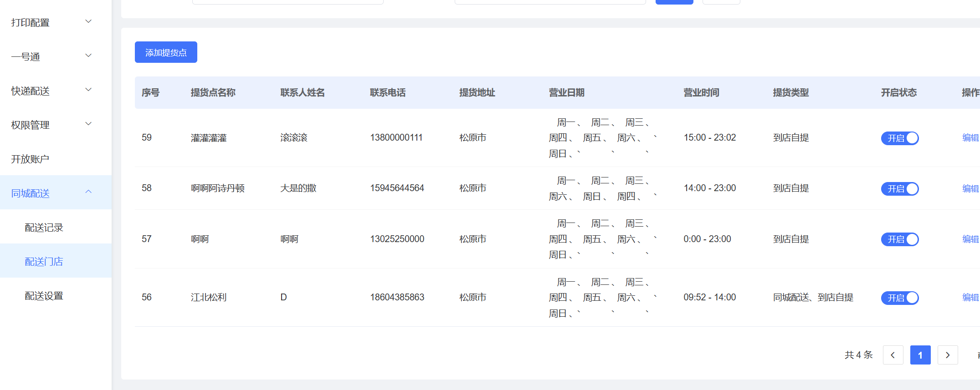Click the 营业日期 column header
This screenshot has height=390, width=980.
pos(566,93)
